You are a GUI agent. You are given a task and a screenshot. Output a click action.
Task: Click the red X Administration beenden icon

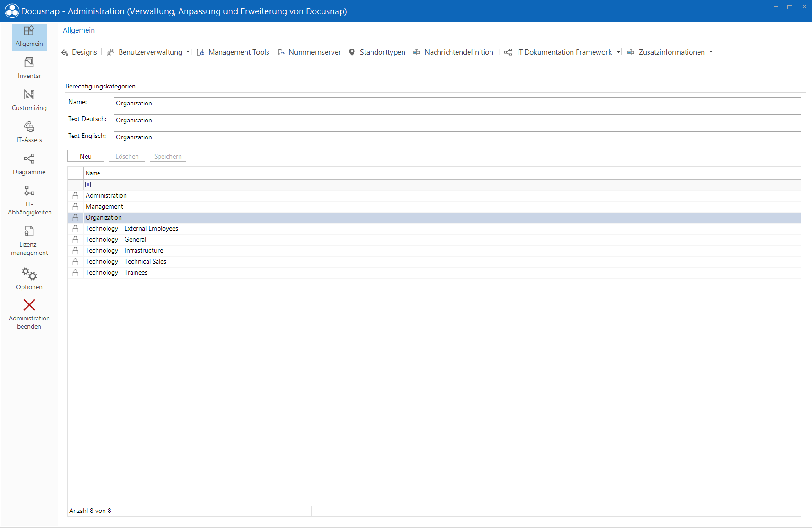tap(29, 305)
